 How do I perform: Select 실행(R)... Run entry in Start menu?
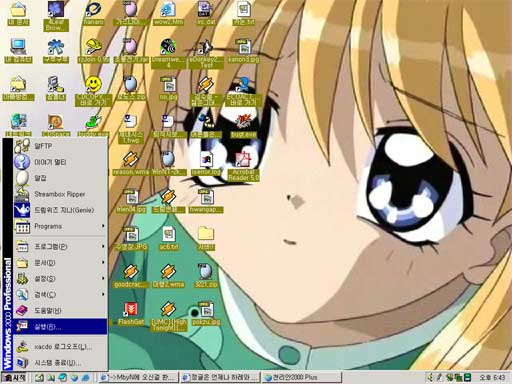coord(61,327)
